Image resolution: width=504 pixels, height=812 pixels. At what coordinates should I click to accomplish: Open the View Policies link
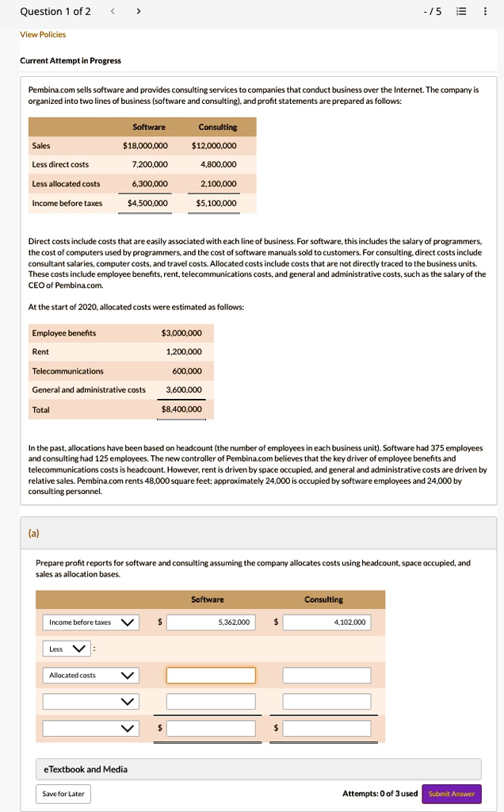point(43,34)
